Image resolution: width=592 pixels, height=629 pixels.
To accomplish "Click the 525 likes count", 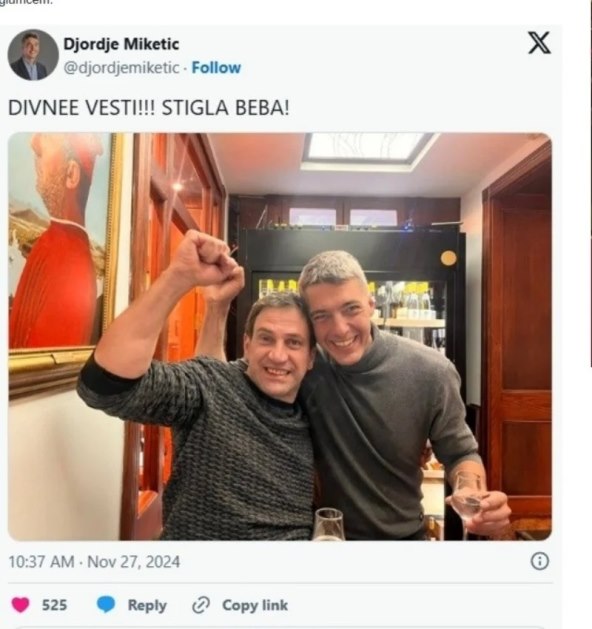I will (x=55, y=605).
